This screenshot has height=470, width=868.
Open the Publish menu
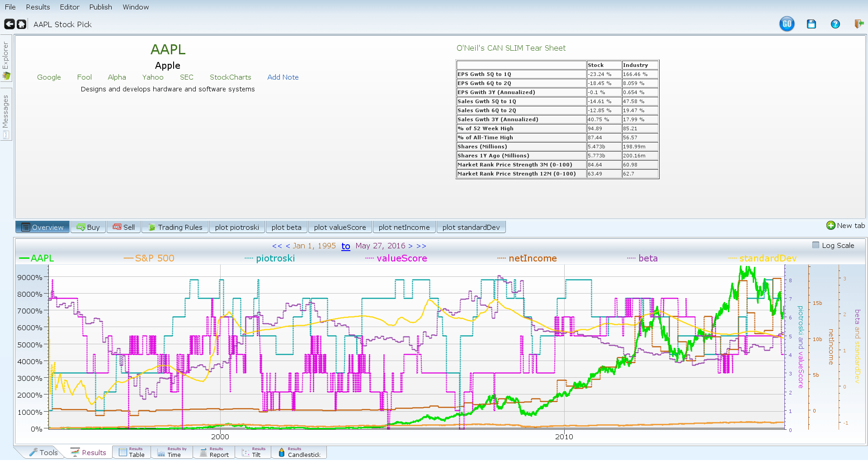100,7
